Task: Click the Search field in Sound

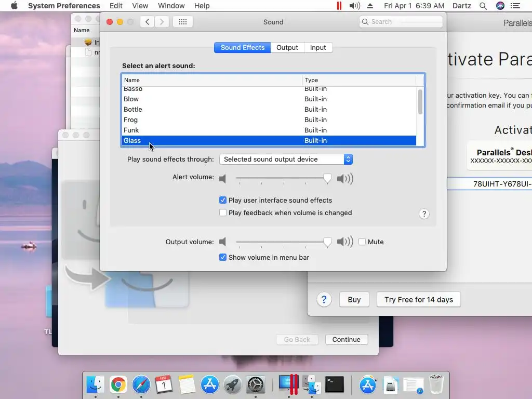Action: tap(401, 22)
